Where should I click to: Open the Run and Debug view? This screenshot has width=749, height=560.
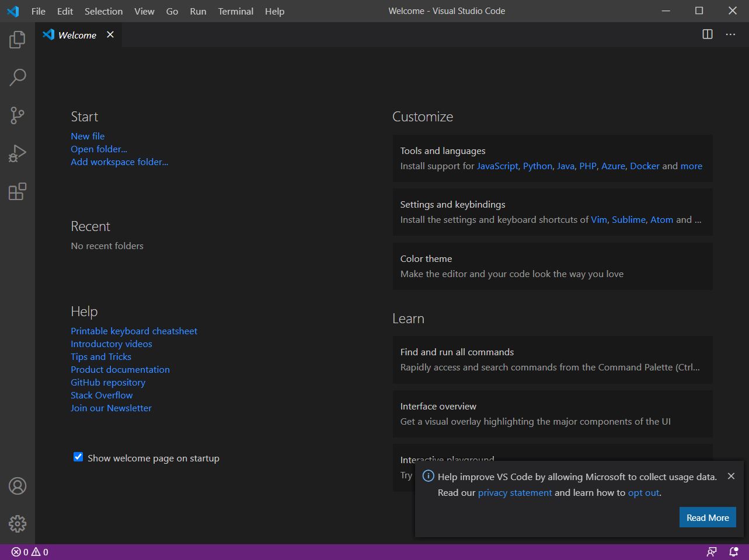pyautogui.click(x=18, y=153)
